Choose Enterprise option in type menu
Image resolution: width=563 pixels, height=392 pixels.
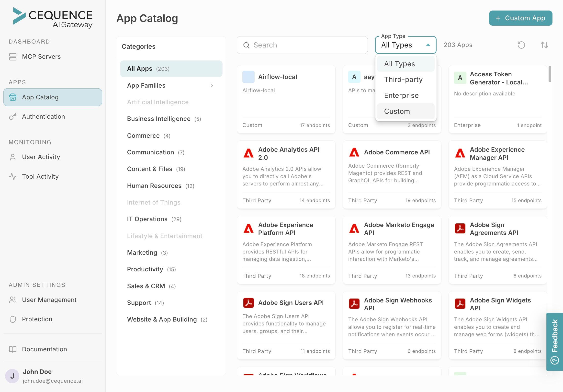coord(401,95)
